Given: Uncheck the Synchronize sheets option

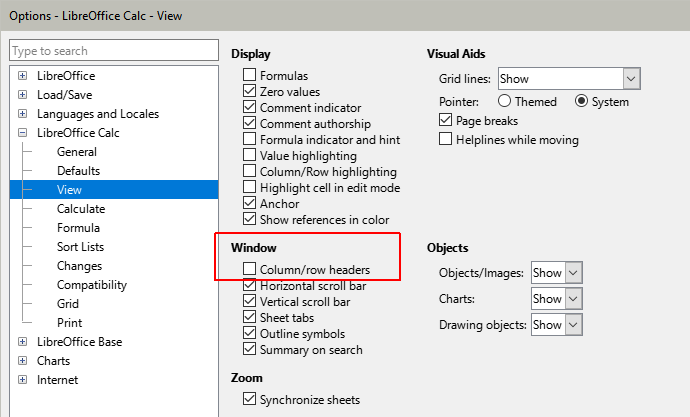Looking at the screenshot, I should click(x=250, y=400).
